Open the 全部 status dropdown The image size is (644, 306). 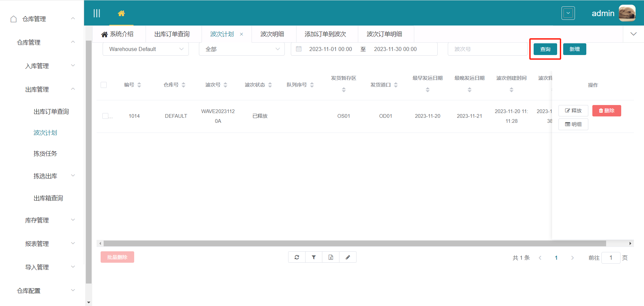click(x=241, y=49)
